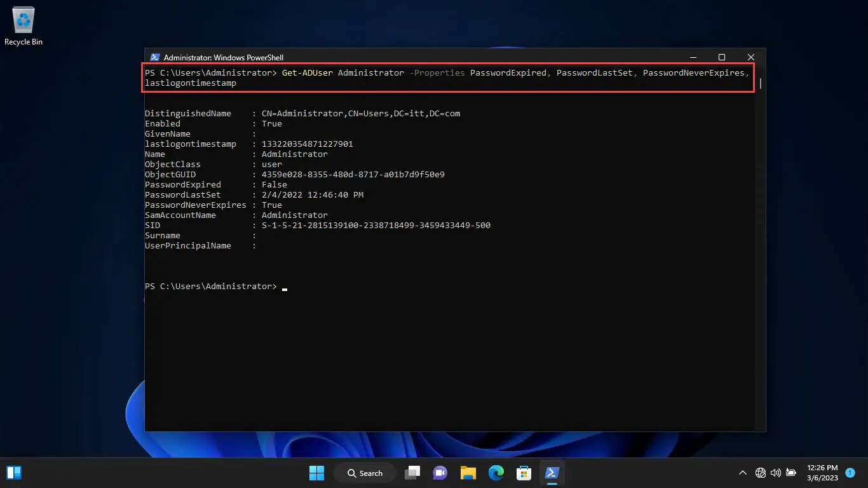Click the taskbar Search box
Image resolution: width=868 pixels, height=488 pixels.
365,473
